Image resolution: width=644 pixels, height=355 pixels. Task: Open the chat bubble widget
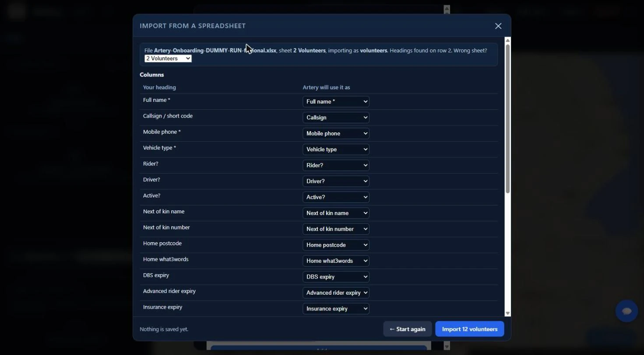[x=626, y=311]
